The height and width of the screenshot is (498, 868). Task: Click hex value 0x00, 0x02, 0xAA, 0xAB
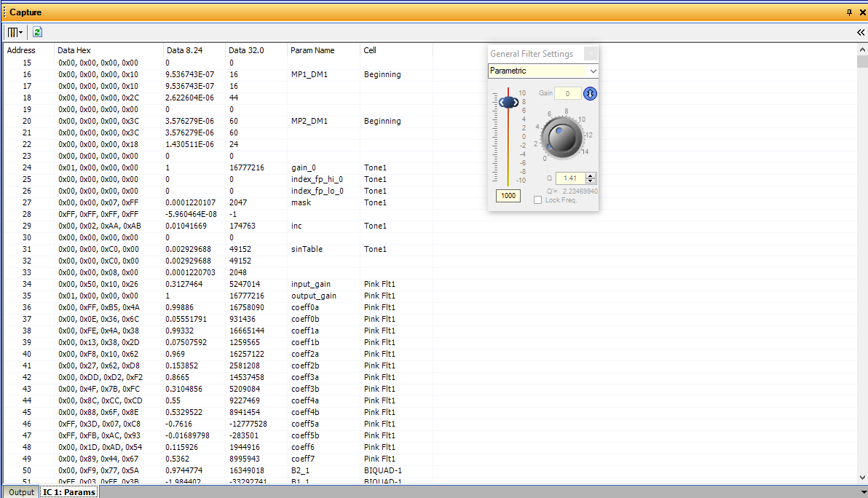(100, 226)
